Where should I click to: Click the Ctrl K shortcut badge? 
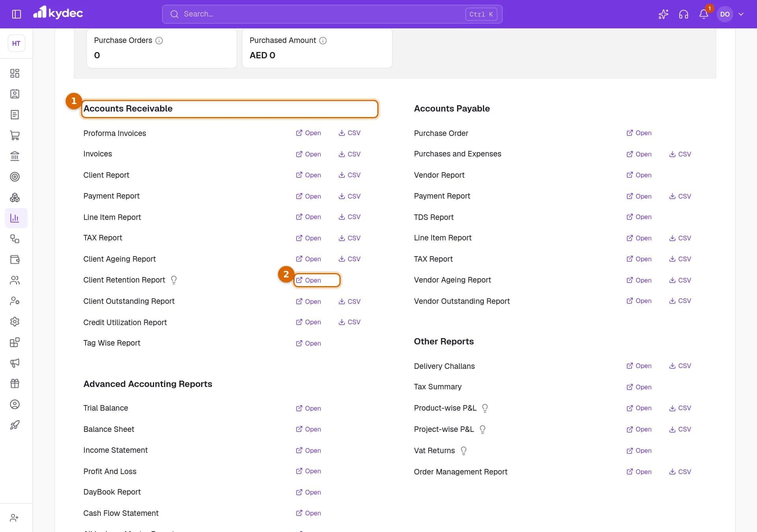pos(481,14)
